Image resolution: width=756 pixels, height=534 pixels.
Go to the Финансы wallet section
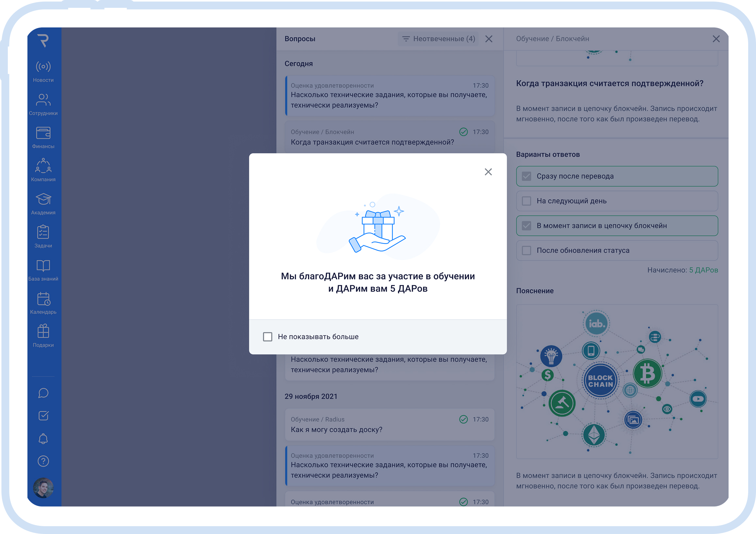point(43,138)
